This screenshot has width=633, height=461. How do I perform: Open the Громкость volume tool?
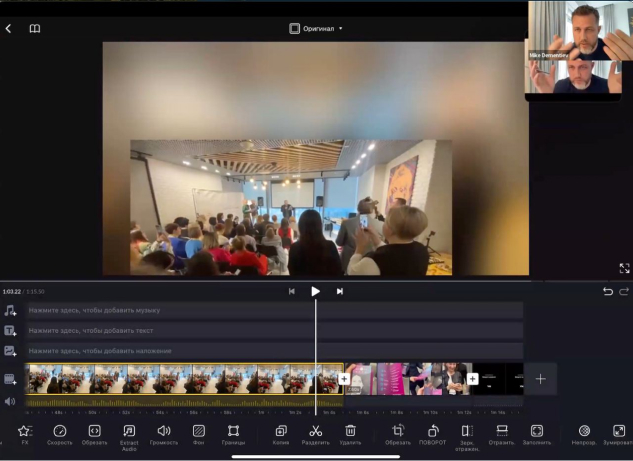point(163,435)
